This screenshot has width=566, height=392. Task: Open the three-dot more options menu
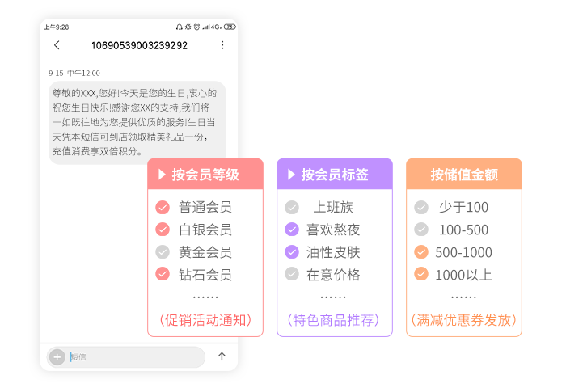point(222,45)
